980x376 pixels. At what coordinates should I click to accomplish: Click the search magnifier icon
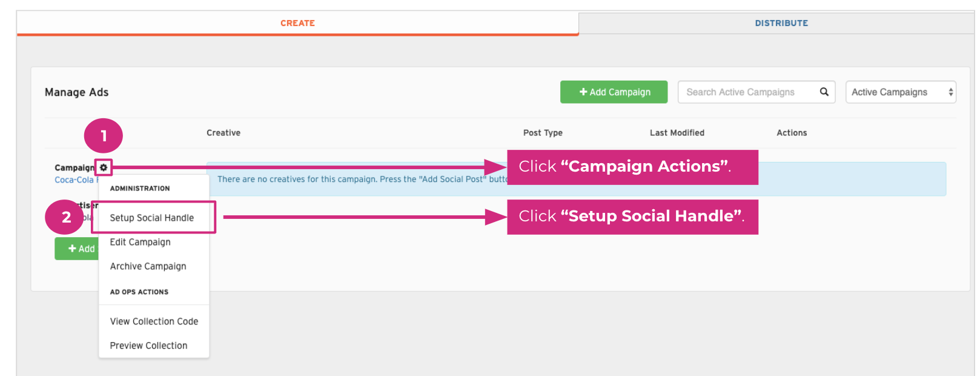click(x=824, y=92)
